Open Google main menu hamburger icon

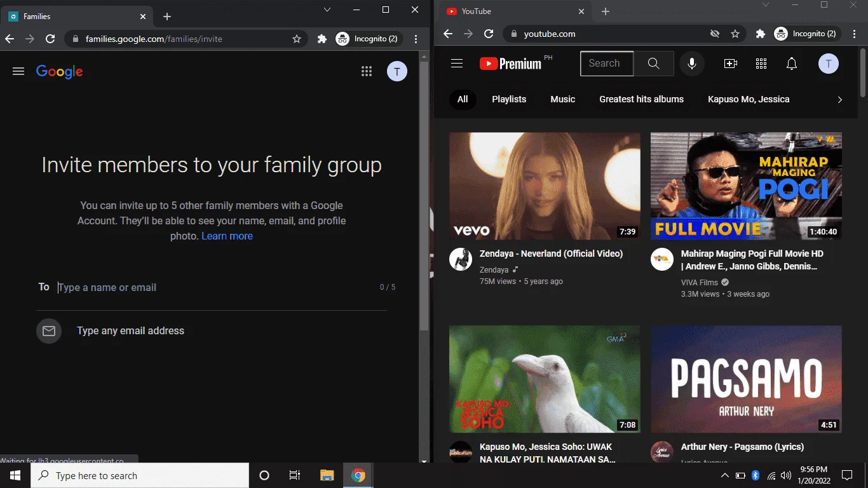pos(18,71)
